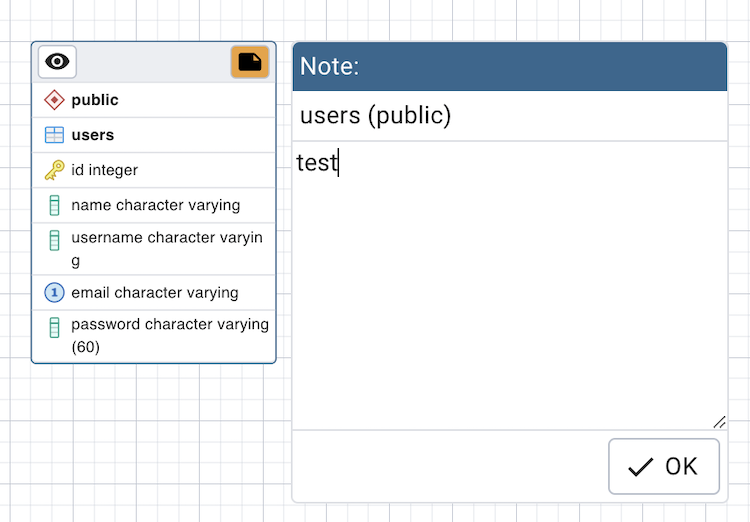Click the unique constraint icon beside email
Image resolution: width=750 pixels, height=522 pixels.
pos(54,293)
